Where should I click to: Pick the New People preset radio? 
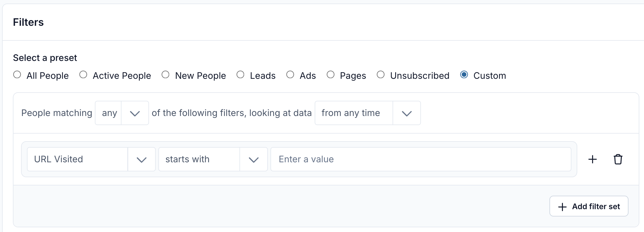point(166,75)
